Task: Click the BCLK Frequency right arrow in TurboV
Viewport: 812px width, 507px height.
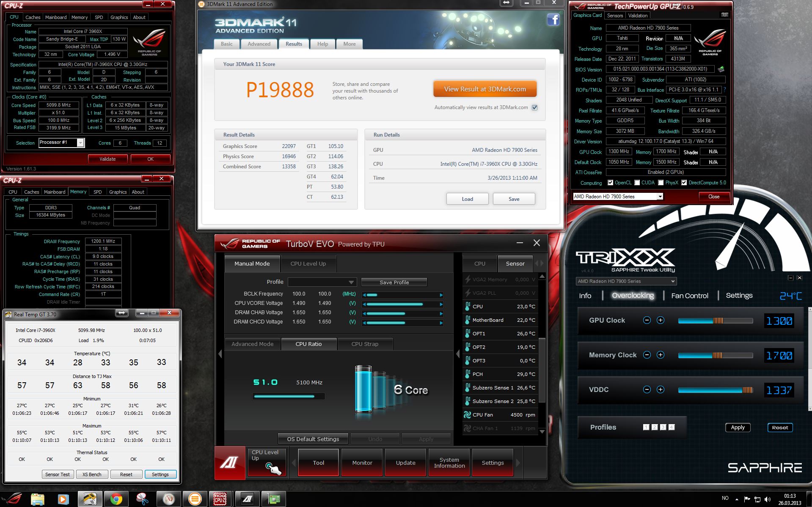Action: [441, 295]
